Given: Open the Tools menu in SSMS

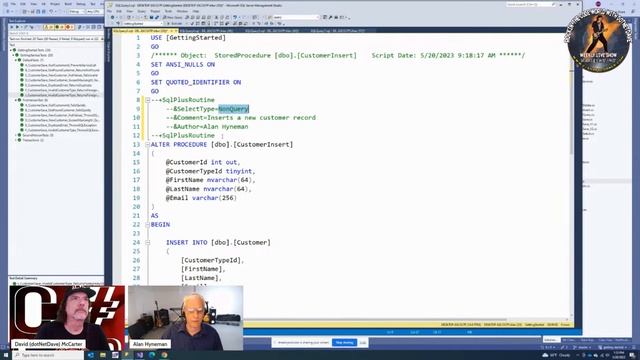Looking at the screenshot, I should [x=168, y=11].
